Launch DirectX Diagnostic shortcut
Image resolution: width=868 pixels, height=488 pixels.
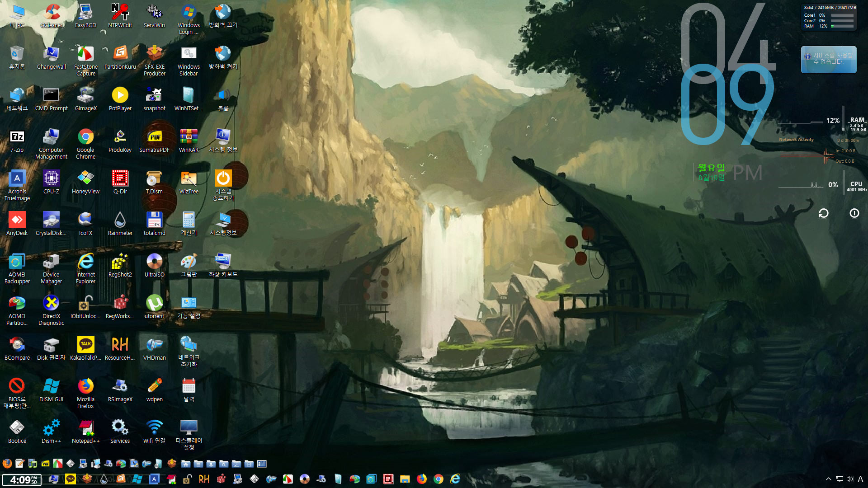pos(51,310)
